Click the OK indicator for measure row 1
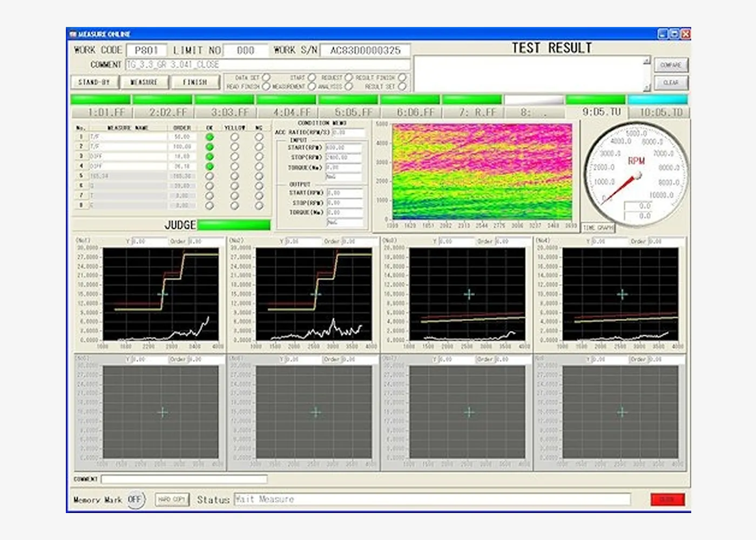Image resolution: width=756 pixels, height=540 pixels. click(210, 137)
